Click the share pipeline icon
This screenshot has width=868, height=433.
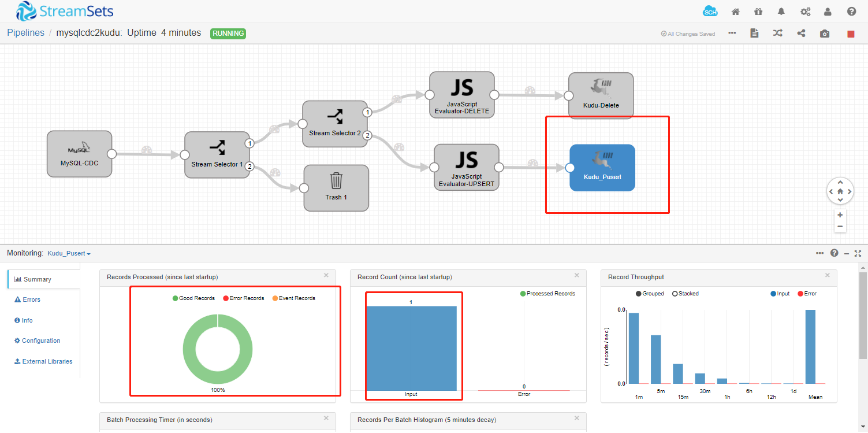[x=801, y=33]
